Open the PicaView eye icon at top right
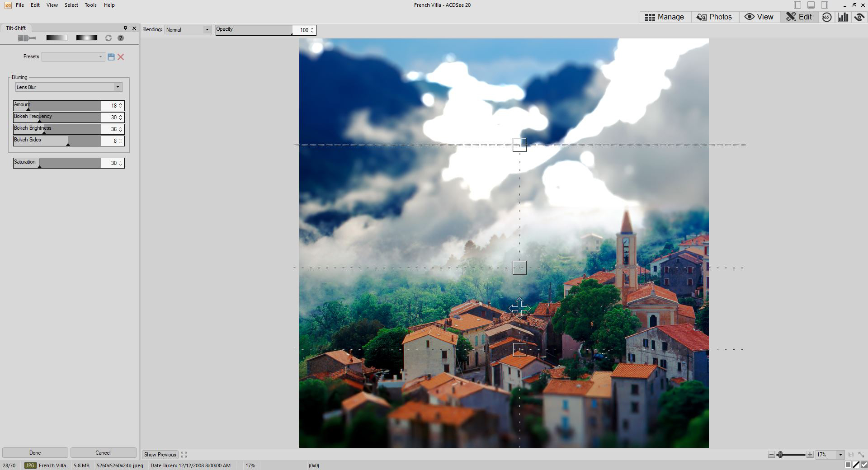 (x=859, y=17)
